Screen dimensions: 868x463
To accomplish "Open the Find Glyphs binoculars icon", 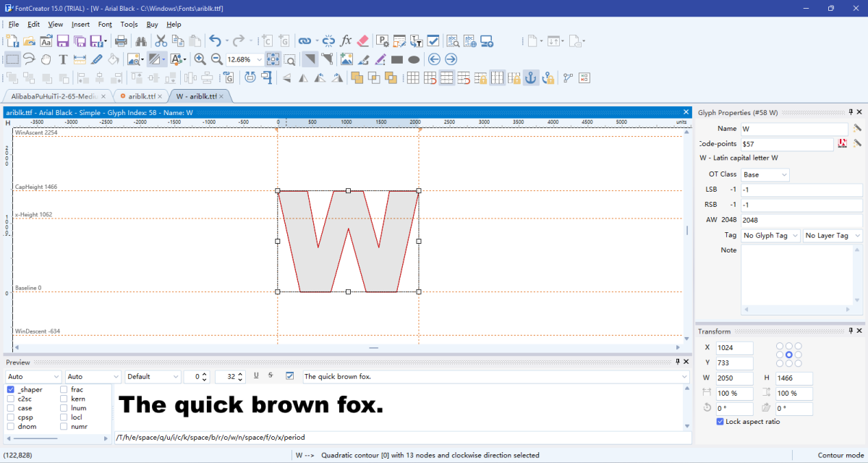I will pos(141,41).
